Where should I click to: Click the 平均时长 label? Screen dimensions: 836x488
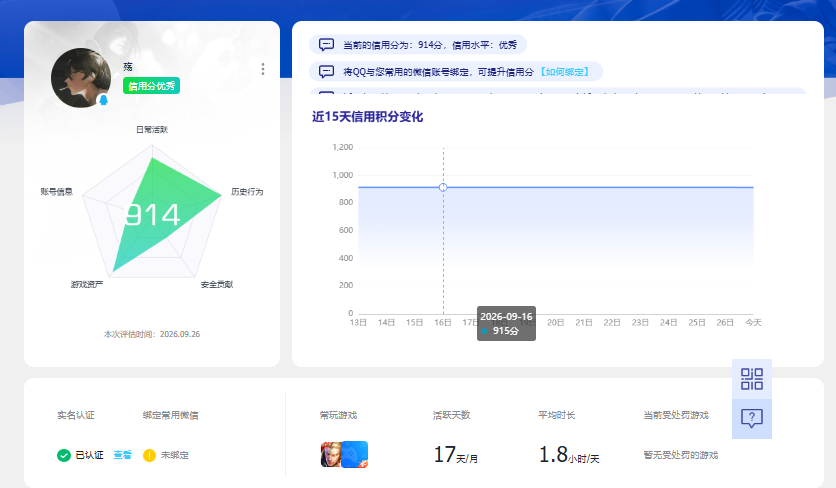coord(557,415)
